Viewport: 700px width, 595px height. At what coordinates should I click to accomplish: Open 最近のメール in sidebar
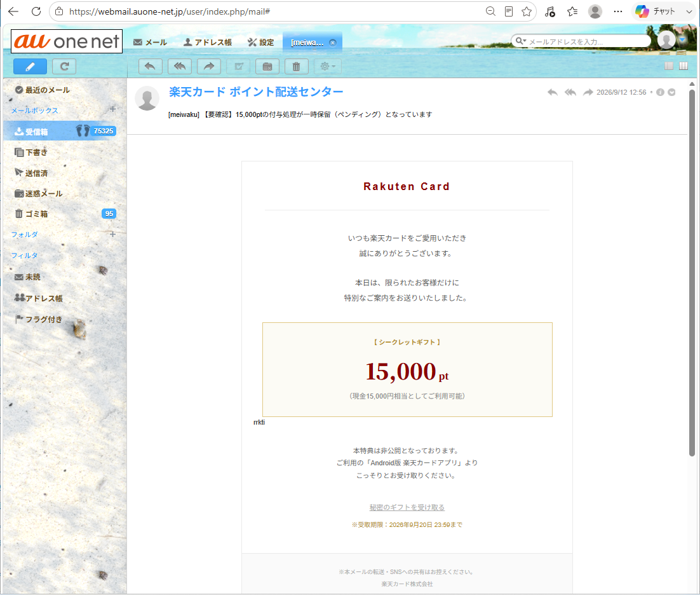[43, 90]
